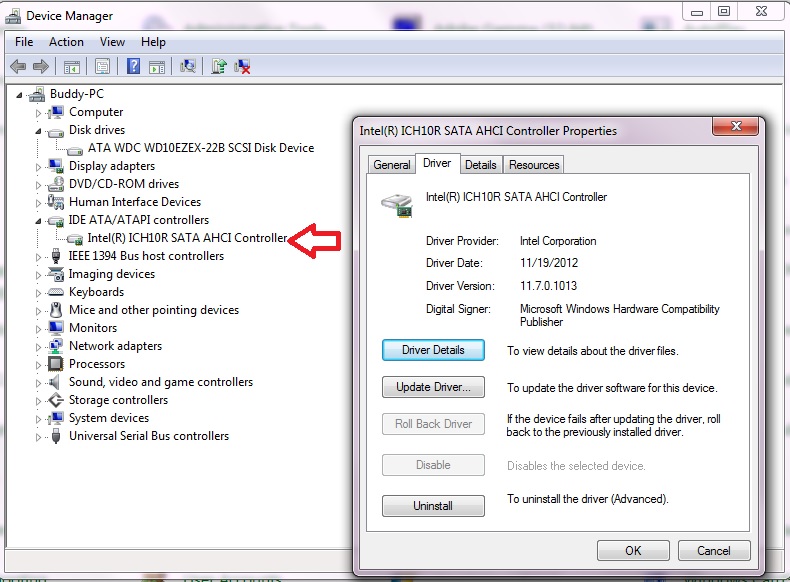The height and width of the screenshot is (582, 790).
Task: Click Update Driver Software toolbar icon
Action: (x=219, y=66)
